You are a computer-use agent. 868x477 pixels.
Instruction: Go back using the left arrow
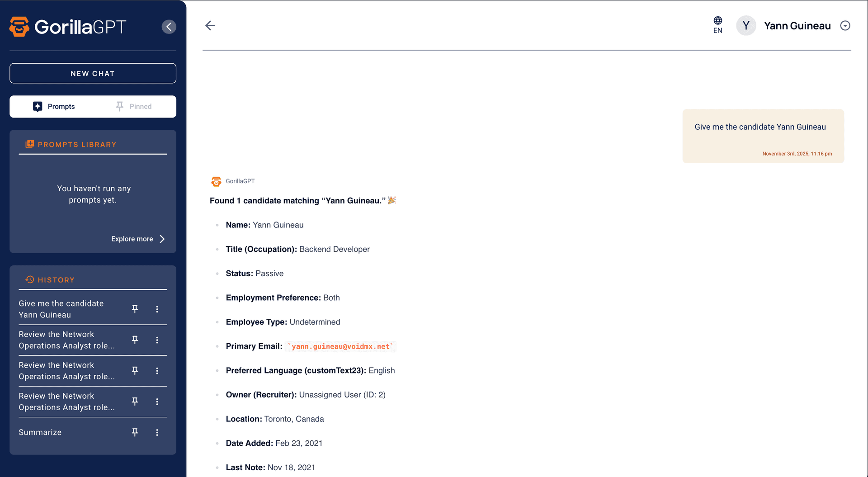tap(210, 26)
